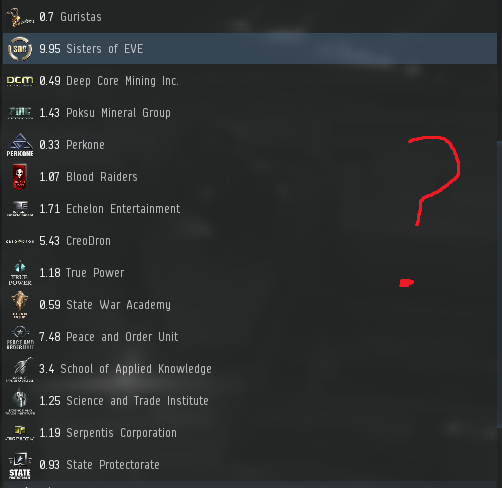
Task: Click the Poksu Mineral Group logo icon
Action: click(x=20, y=113)
